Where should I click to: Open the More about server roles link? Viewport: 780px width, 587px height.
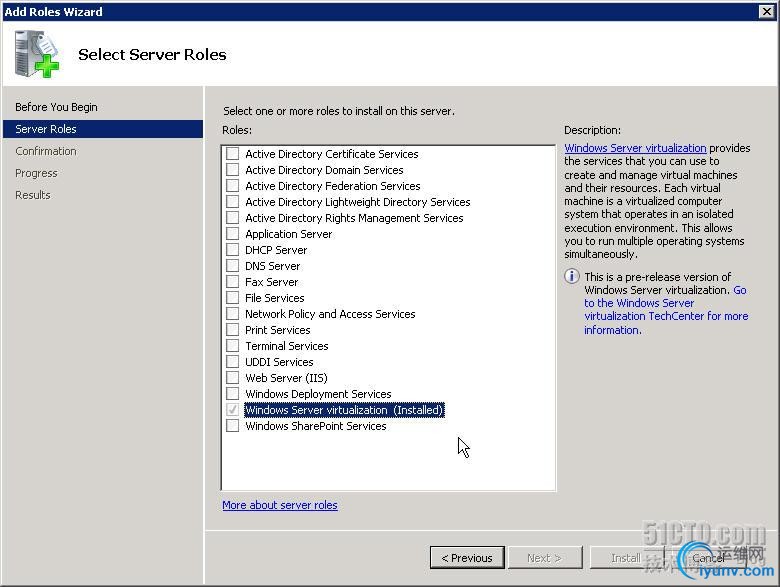(280, 505)
